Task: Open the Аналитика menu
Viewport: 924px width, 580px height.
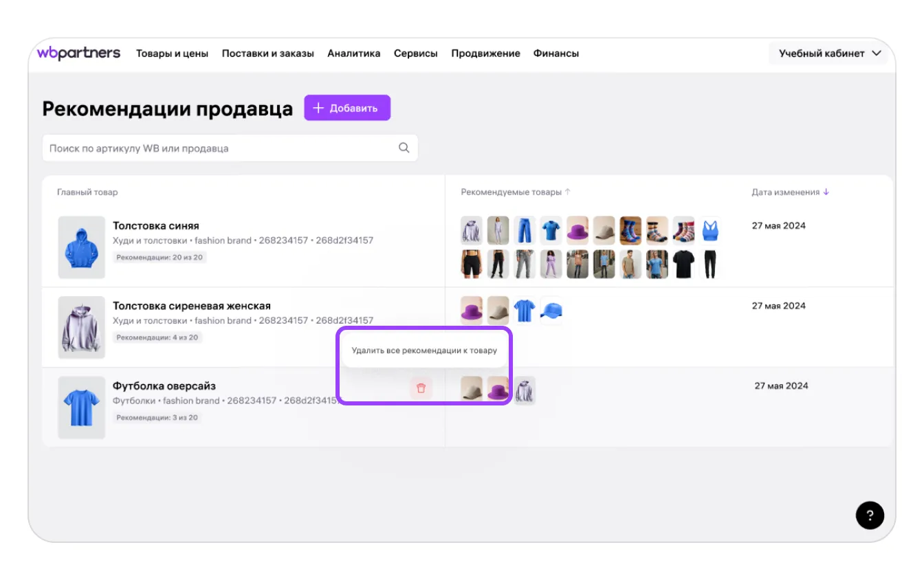Action: (x=353, y=54)
